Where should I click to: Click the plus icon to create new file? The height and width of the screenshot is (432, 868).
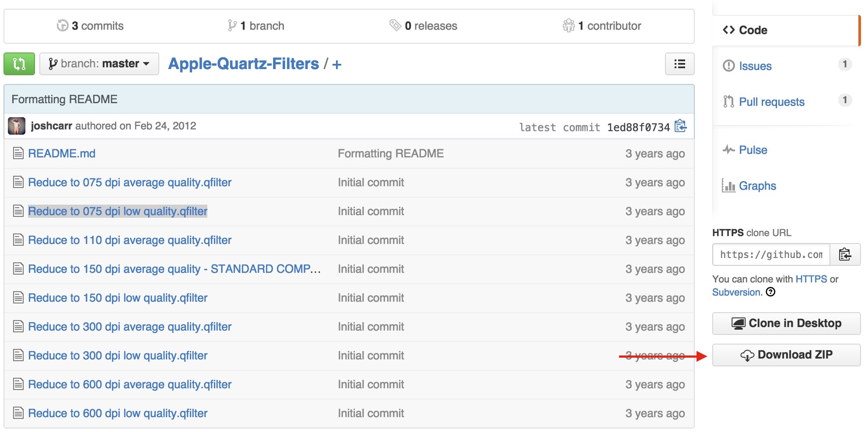(x=336, y=65)
